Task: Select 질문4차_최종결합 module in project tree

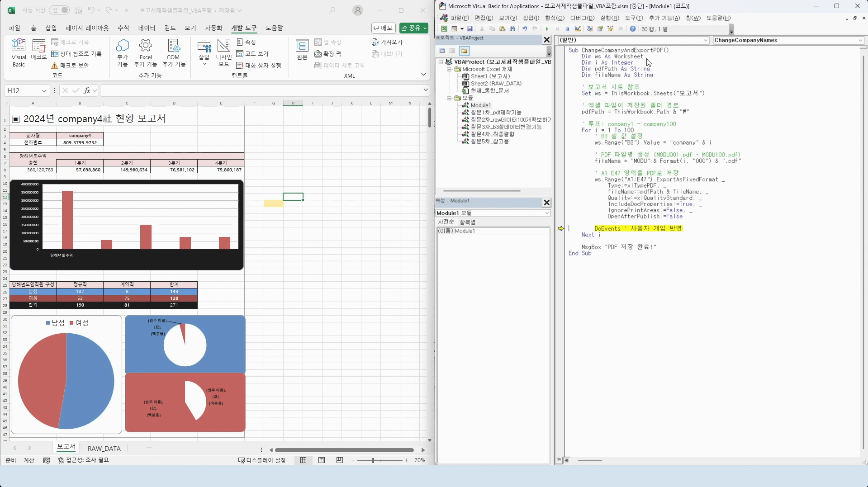Action: tap(492, 134)
